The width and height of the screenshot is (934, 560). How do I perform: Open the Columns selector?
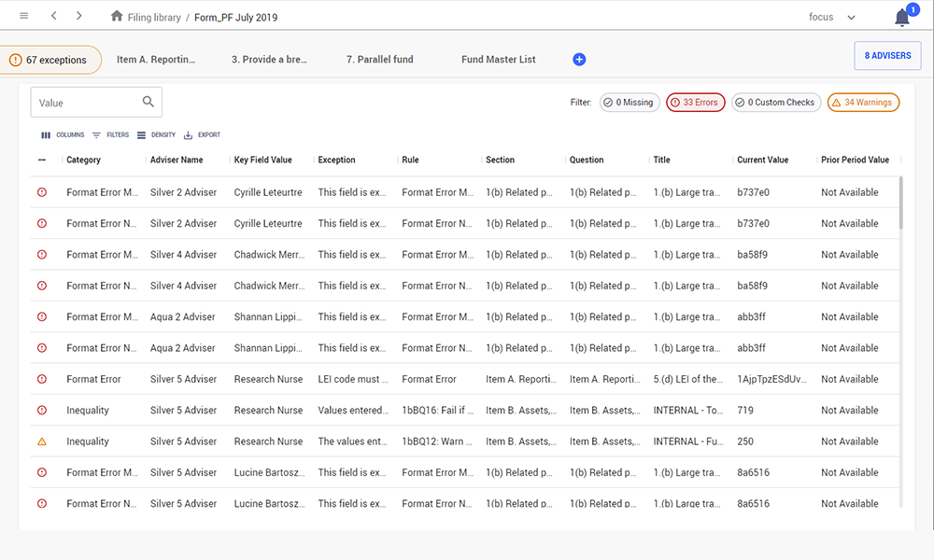[63, 135]
